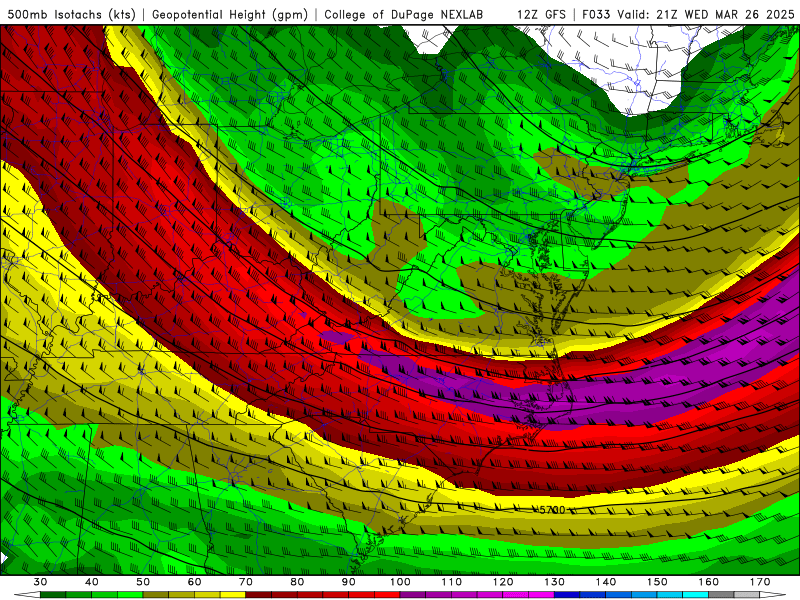Click the '130' value on the color scale

pos(554,582)
